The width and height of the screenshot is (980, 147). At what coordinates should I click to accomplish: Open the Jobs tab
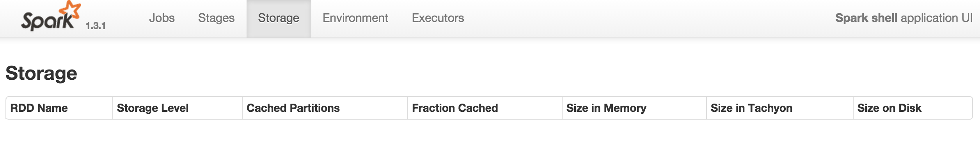click(x=162, y=18)
